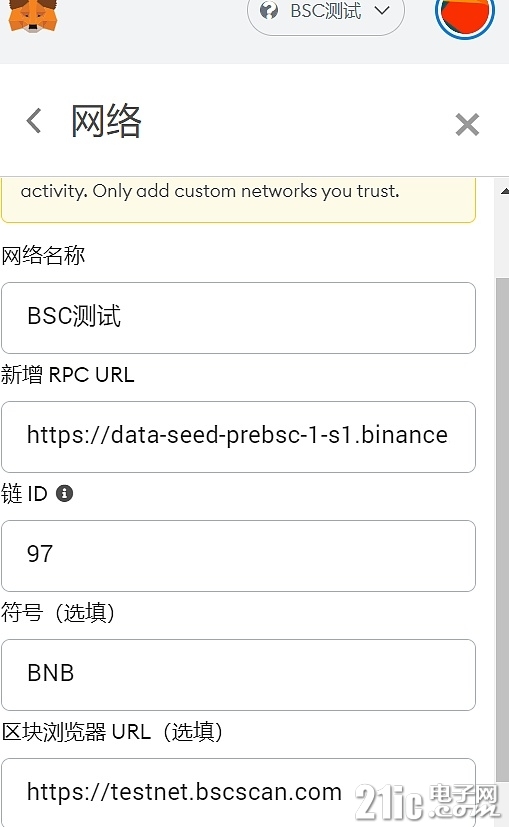509x827 pixels.
Task: Click the 21ic 电子网 watermark logo
Action: (x=427, y=802)
